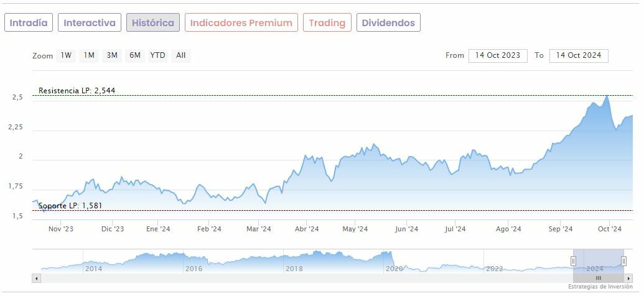Zoom chart to 6M
The image size is (644, 296).
tap(135, 55)
